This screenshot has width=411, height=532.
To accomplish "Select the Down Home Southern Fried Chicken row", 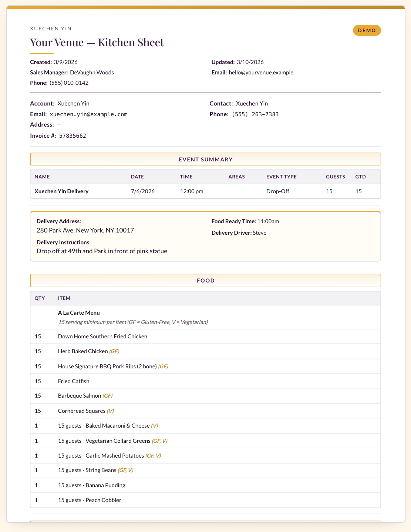I will (x=205, y=337).
